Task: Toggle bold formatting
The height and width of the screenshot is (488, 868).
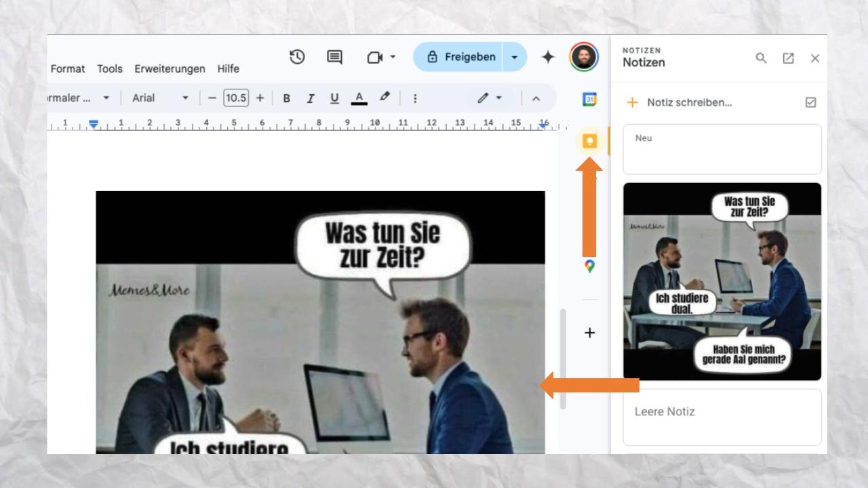Action: tap(286, 98)
